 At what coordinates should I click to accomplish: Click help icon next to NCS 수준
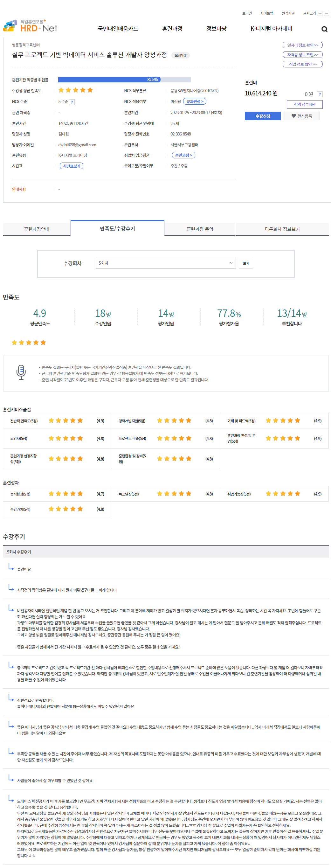pos(72,102)
